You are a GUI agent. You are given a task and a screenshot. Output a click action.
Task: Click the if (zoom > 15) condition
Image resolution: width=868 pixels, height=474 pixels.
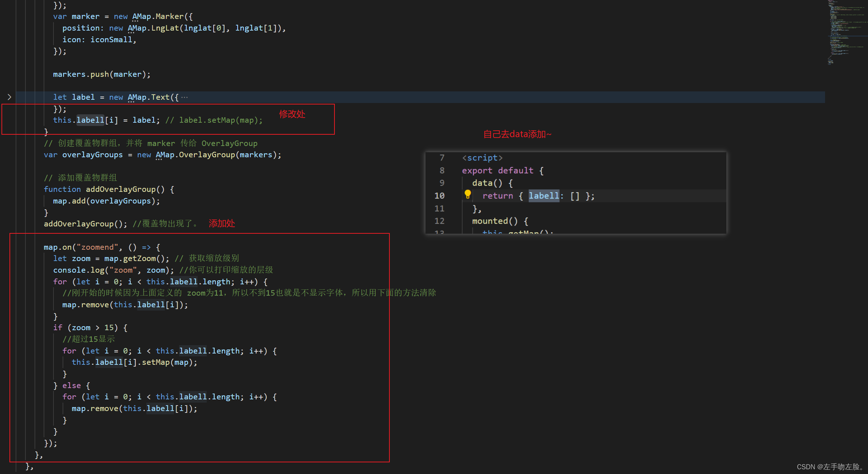pyautogui.click(x=92, y=328)
